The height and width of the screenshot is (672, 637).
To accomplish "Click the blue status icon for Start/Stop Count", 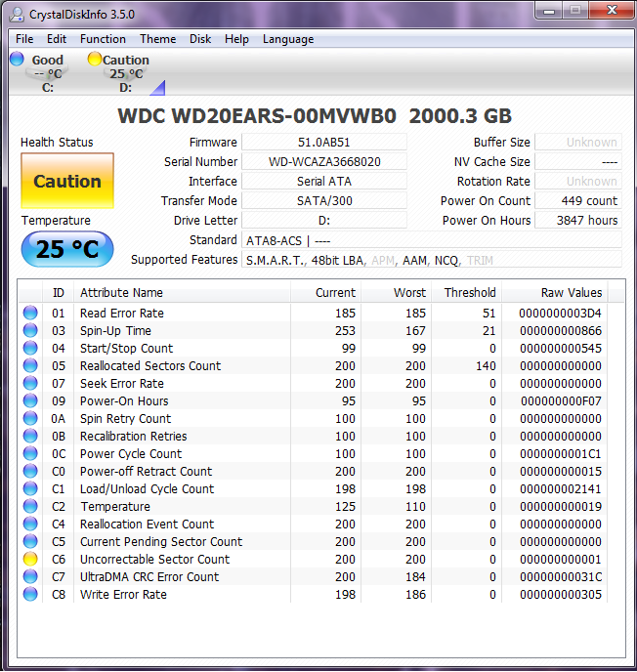I will coord(30,348).
